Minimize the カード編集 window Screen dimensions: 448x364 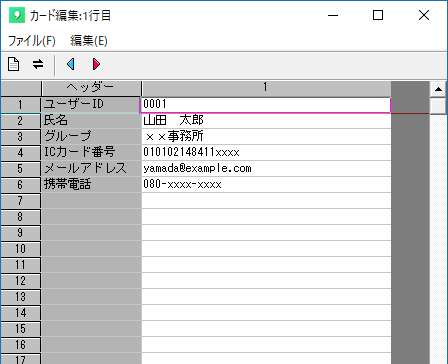coord(333,15)
